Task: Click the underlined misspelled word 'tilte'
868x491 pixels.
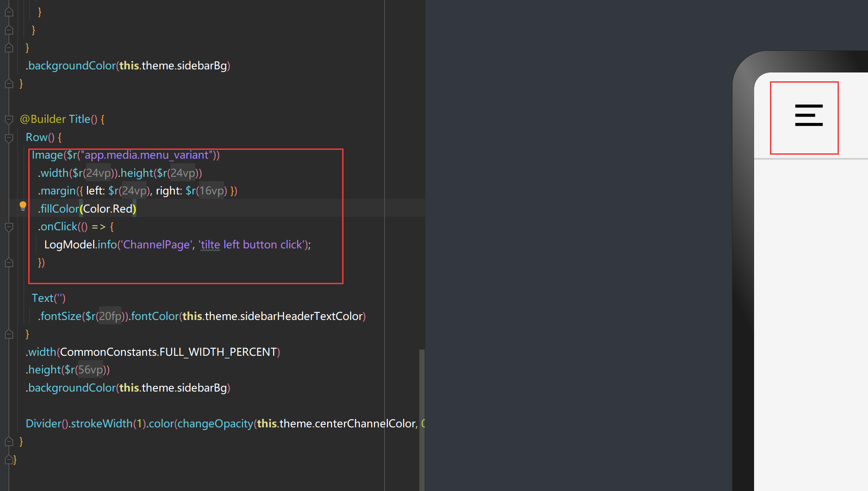Action: (210, 245)
